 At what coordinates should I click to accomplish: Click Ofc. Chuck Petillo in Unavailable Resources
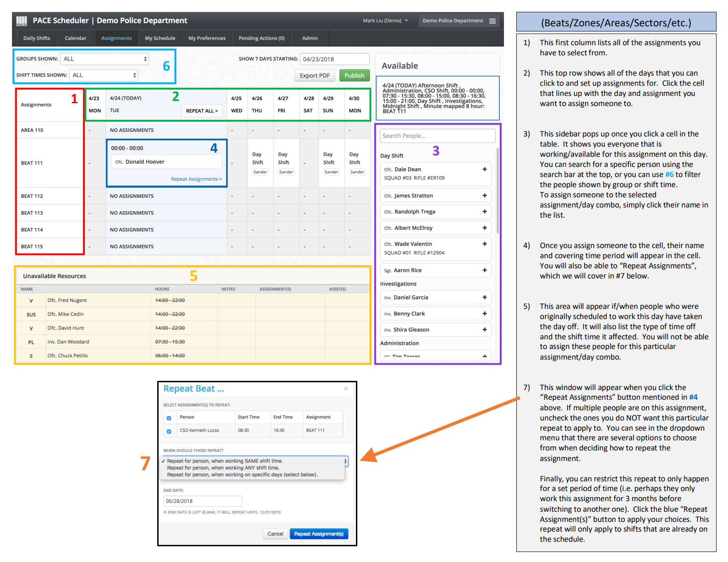tap(67, 356)
